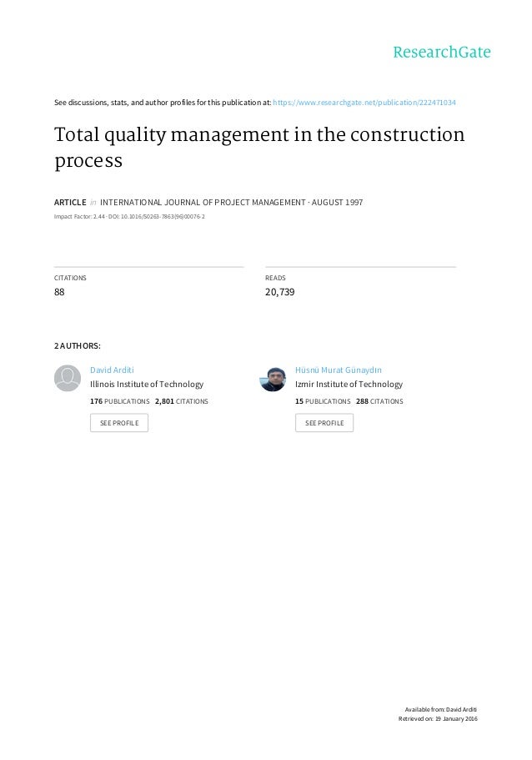Click David Arditi's grey avatar icon
The height and width of the screenshot is (760, 532).
(x=67, y=379)
